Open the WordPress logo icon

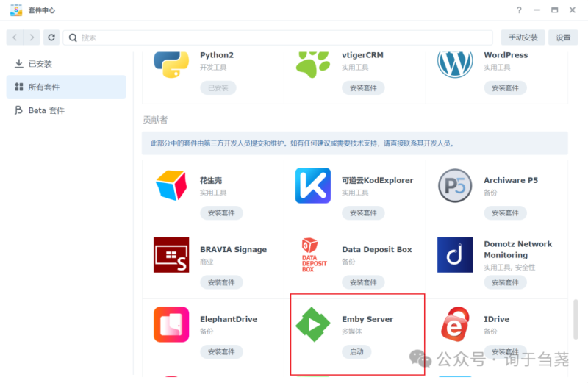coord(455,65)
